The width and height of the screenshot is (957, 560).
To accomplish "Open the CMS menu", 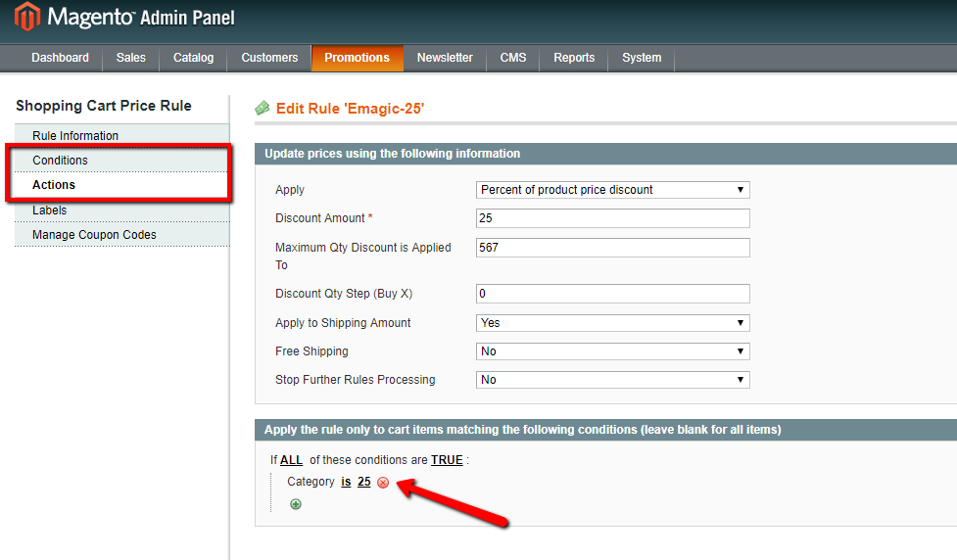I will click(x=512, y=58).
